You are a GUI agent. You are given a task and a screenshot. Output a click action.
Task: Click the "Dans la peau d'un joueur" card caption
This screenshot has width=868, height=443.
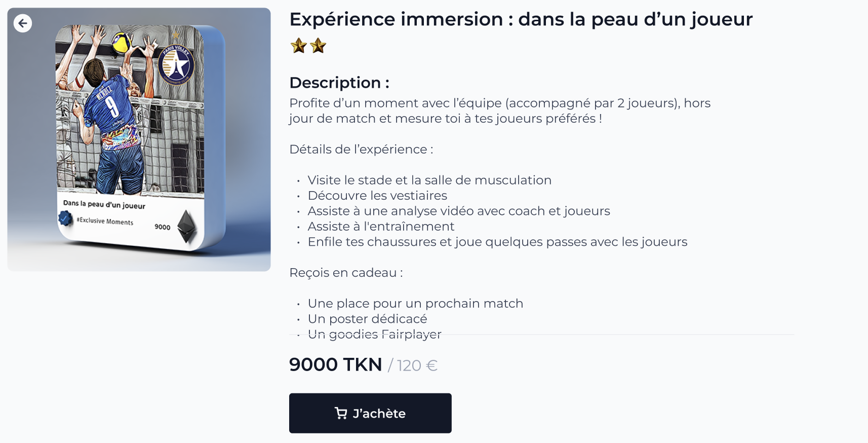click(104, 204)
